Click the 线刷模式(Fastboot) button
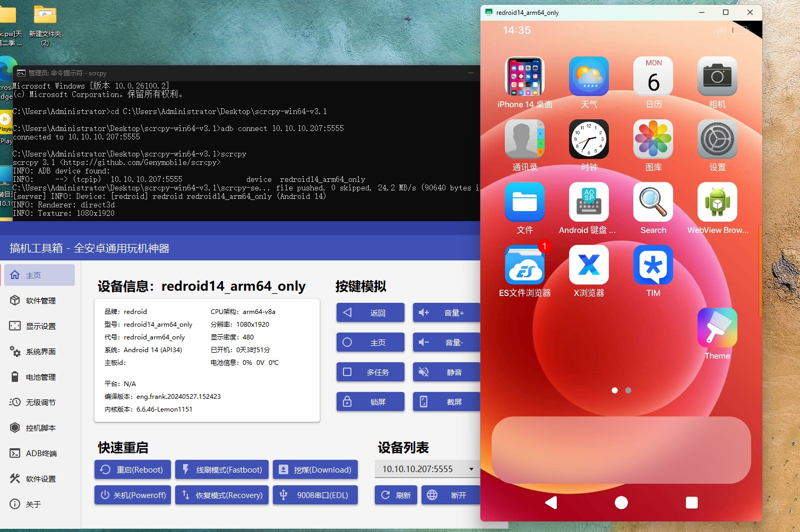This screenshot has width=800, height=532. coord(222,470)
